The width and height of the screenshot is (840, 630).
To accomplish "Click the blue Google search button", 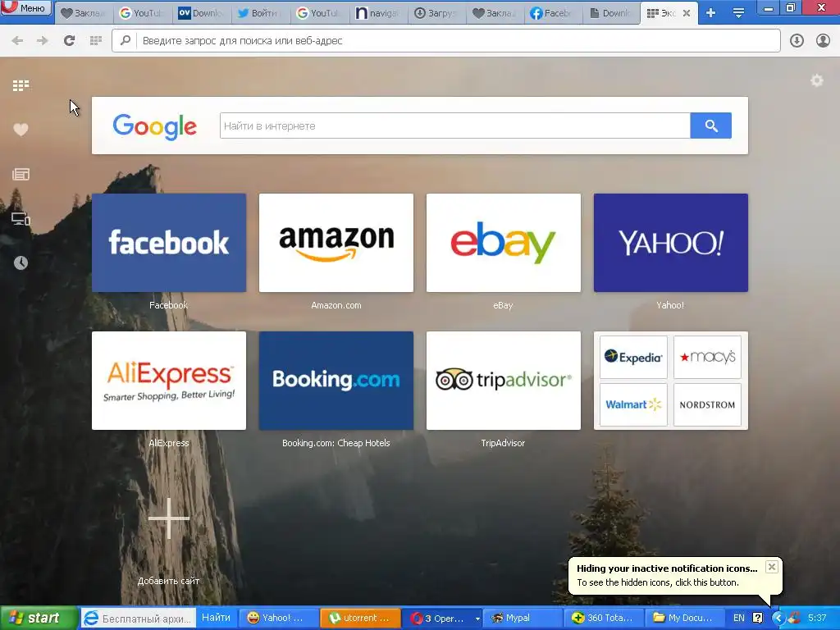I will pyautogui.click(x=711, y=126).
